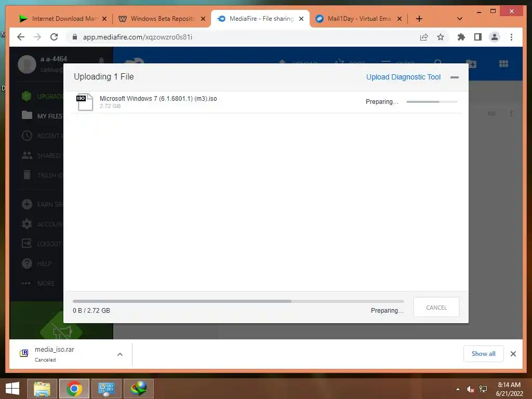Open Help question mark icon

coord(27,263)
